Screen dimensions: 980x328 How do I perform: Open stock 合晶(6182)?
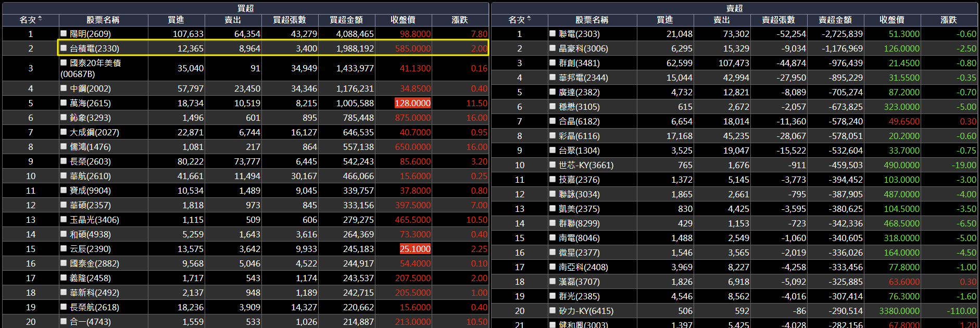pos(580,121)
